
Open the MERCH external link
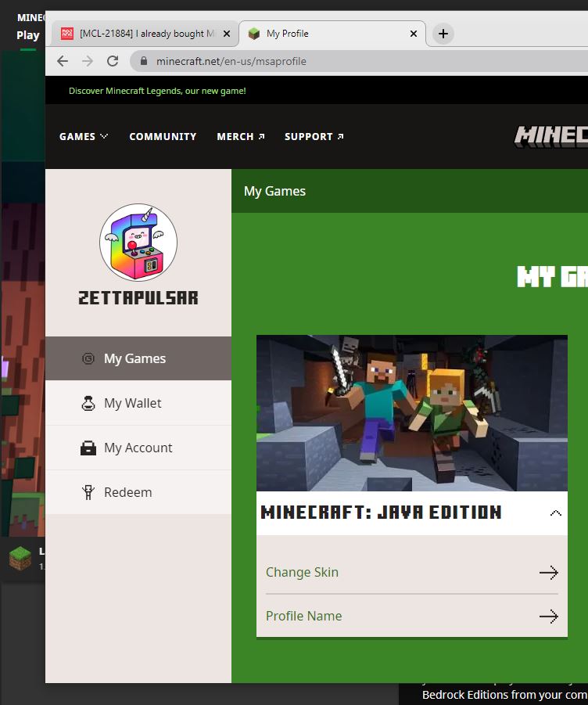click(241, 136)
